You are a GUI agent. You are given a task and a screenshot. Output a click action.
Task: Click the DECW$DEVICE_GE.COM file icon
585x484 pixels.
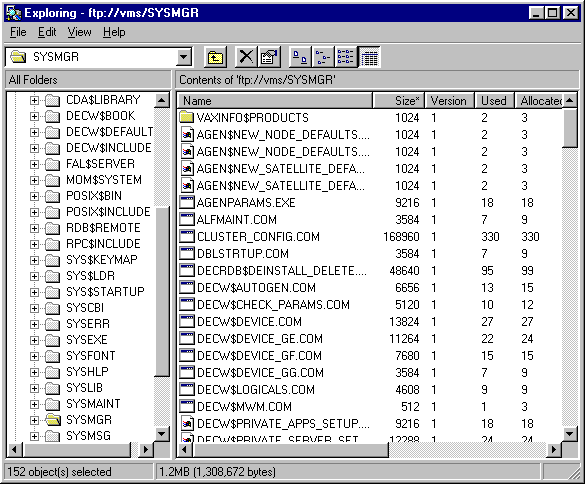(187, 338)
